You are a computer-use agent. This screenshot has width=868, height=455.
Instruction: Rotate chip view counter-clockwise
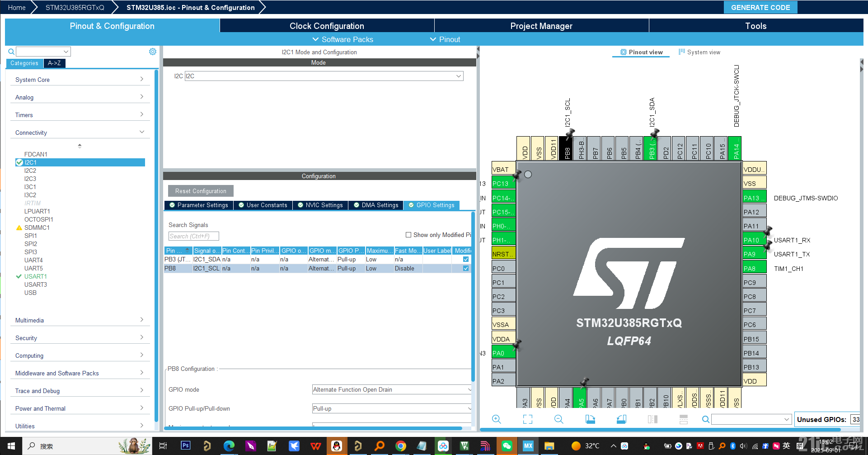[x=621, y=419]
